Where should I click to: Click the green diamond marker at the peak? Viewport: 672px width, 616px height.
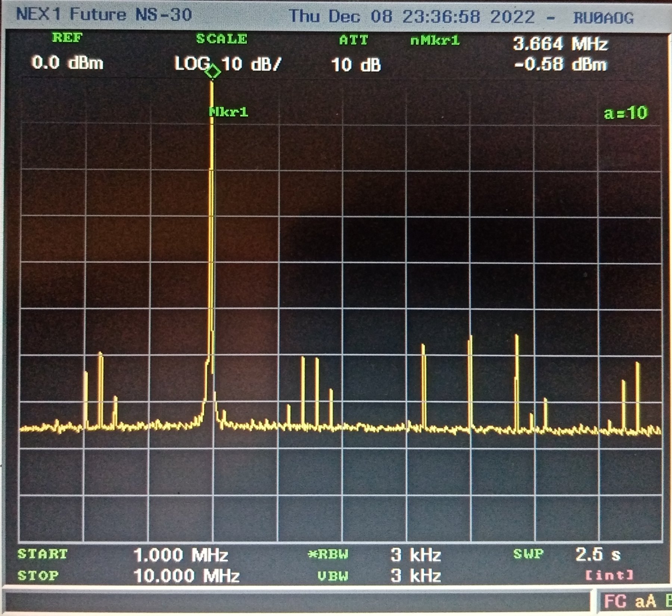click(213, 72)
